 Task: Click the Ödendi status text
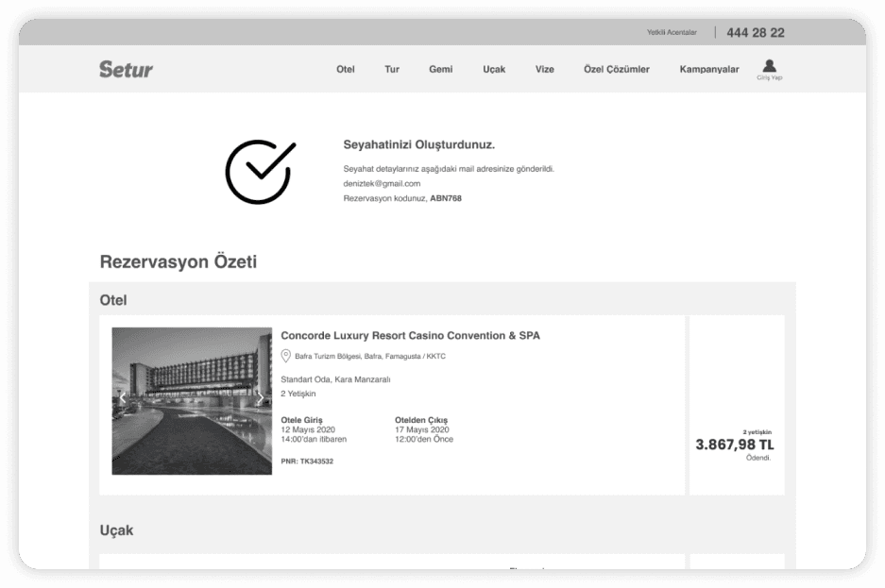tap(758, 458)
